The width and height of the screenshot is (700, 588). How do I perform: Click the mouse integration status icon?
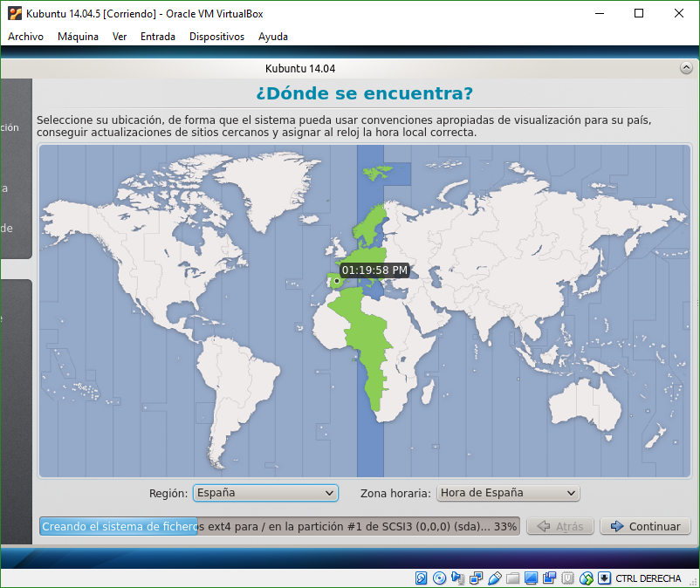pyautogui.click(x=586, y=578)
